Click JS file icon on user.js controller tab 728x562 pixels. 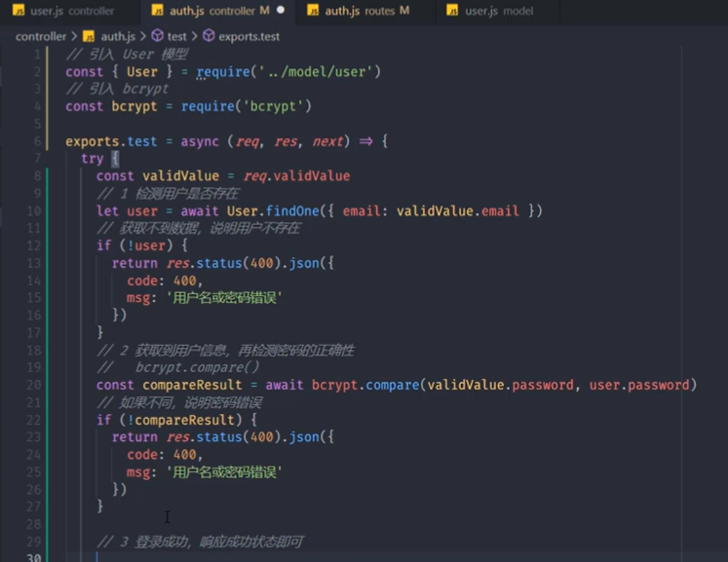pyautogui.click(x=19, y=10)
